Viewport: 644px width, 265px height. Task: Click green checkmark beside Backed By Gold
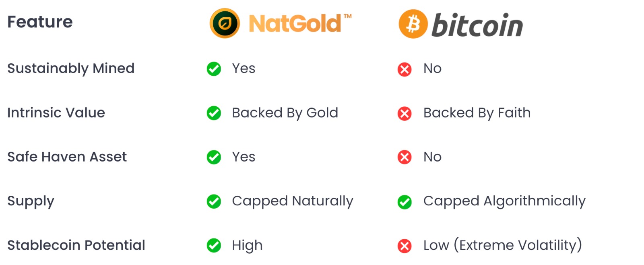pyautogui.click(x=214, y=113)
